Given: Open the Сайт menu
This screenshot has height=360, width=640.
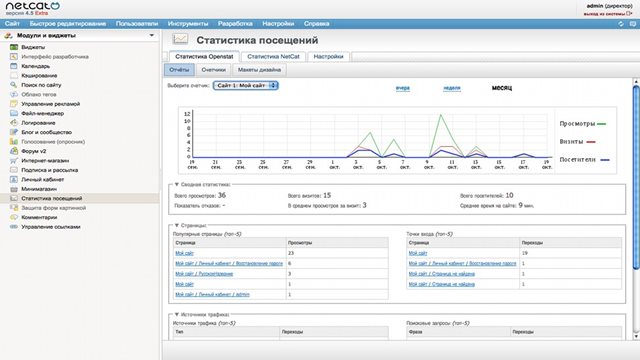Looking at the screenshot, I should click(12, 24).
